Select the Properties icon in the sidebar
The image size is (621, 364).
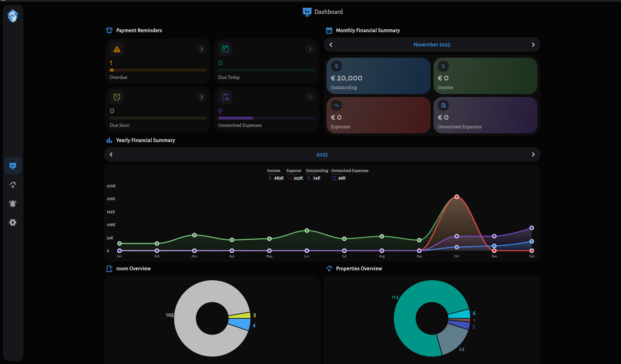click(13, 185)
